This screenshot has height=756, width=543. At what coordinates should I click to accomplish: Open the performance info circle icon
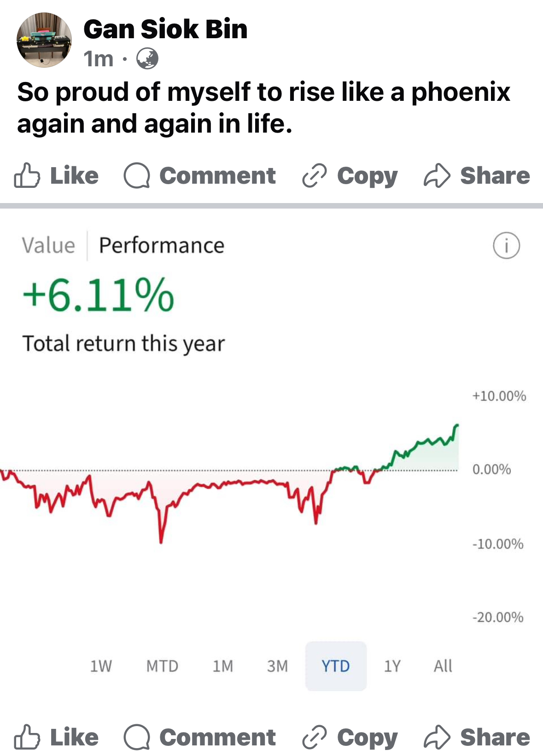(x=506, y=245)
